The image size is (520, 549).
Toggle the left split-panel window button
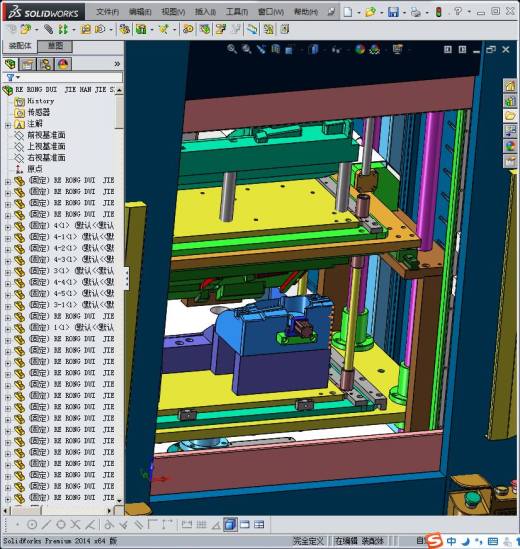tap(448, 49)
